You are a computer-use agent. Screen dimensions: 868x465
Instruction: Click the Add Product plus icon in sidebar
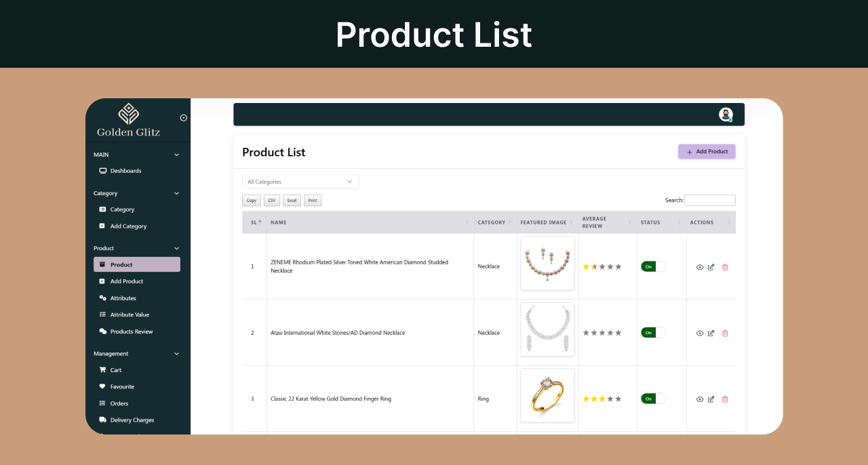click(x=102, y=281)
